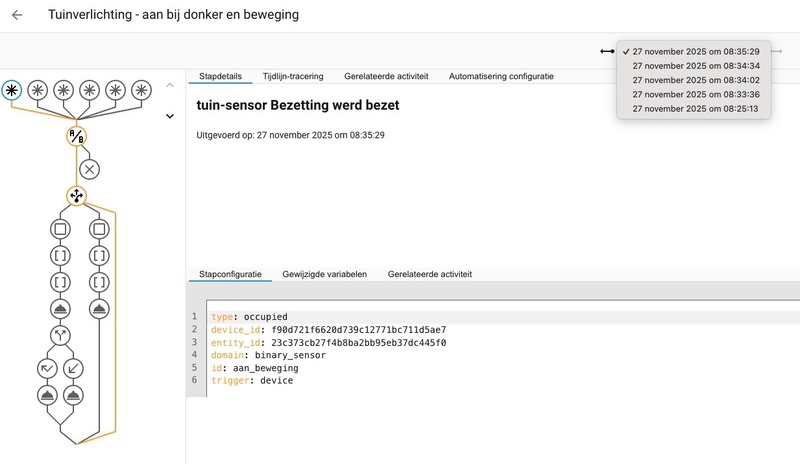Switch to the Stapdetails tab
This screenshot has width=800, height=464.
pyautogui.click(x=220, y=76)
